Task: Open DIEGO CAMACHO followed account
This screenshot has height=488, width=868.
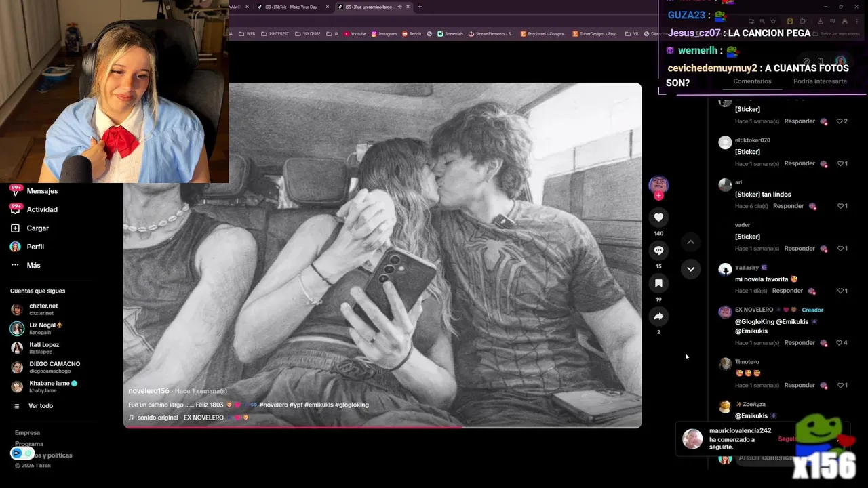Action: [x=45, y=367]
